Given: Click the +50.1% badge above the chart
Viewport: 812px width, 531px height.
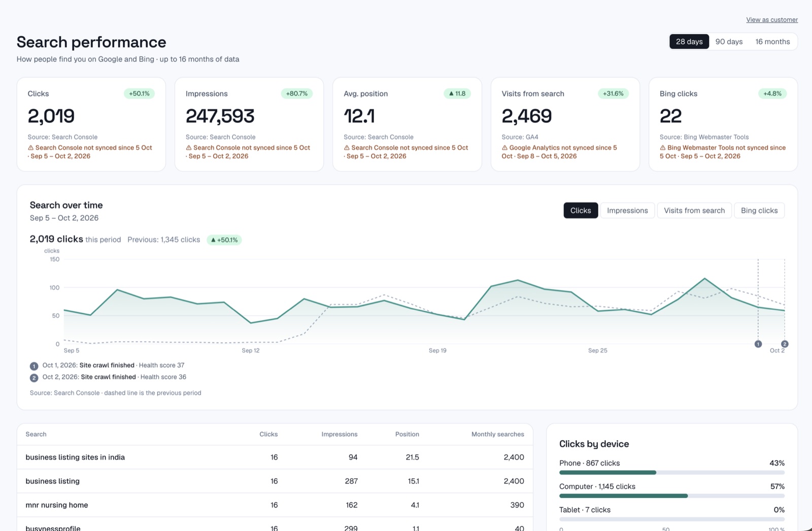Looking at the screenshot, I should click(x=224, y=240).
